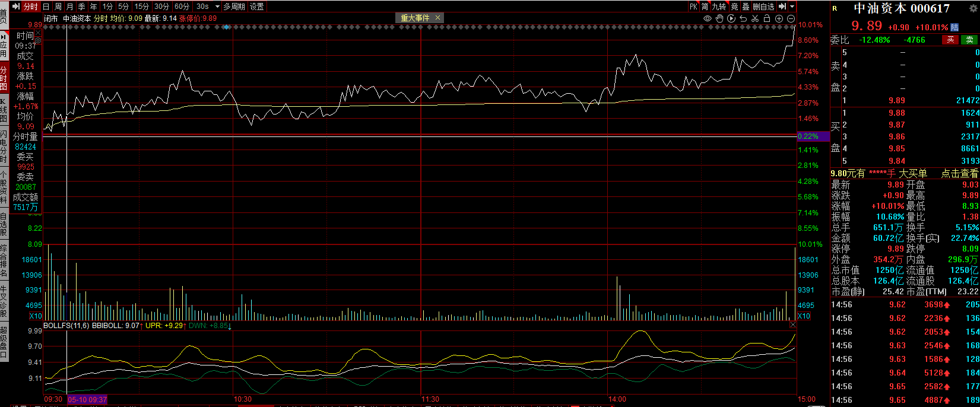This screenshot has width=980, height=407.
Task: Start the intraday replay play icon
Action: click(731, 18)
